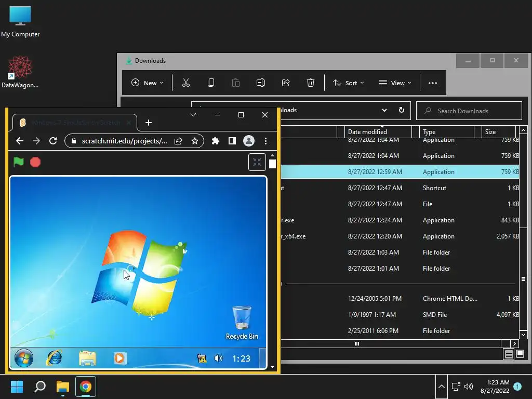Viewport: 532px width, 399px height.
Task: Click the My Computer desktop icon
Action: click(20, 22)
